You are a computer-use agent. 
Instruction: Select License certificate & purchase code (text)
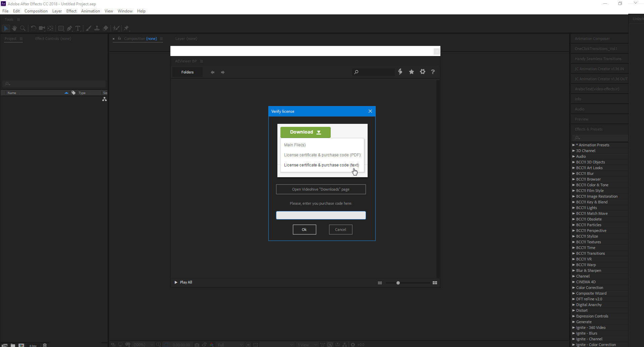321,165
